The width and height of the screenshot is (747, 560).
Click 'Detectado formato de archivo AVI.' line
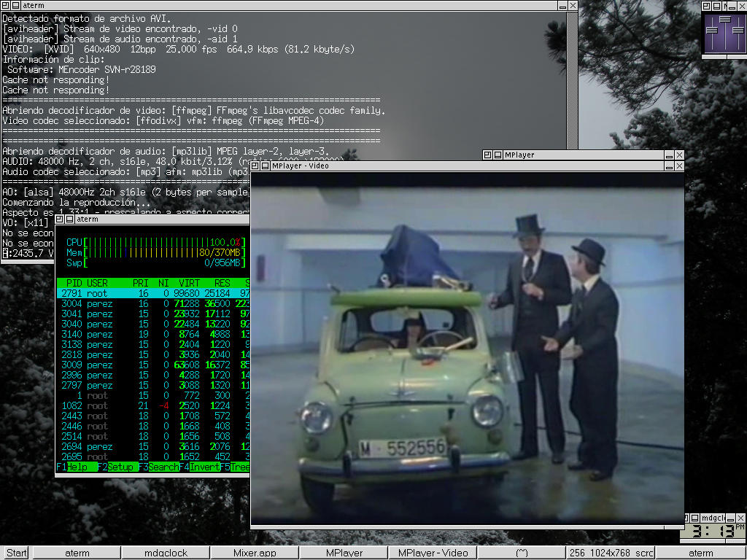click(87, 18)
